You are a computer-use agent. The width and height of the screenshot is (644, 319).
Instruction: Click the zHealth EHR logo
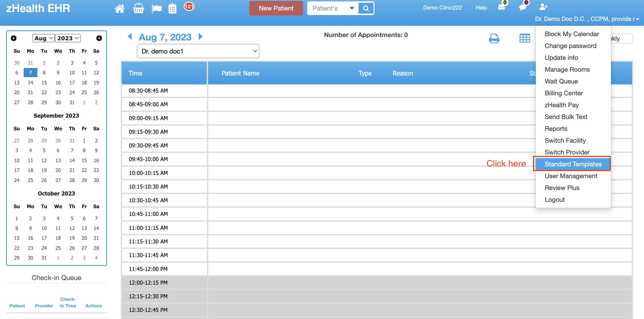point(38,8)
